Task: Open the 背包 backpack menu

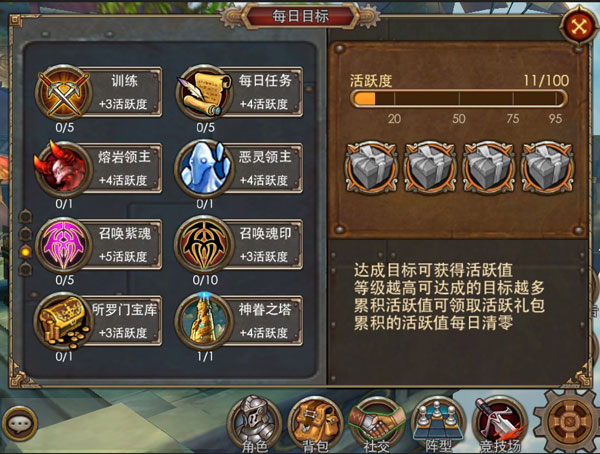Action: pos(315,425)
